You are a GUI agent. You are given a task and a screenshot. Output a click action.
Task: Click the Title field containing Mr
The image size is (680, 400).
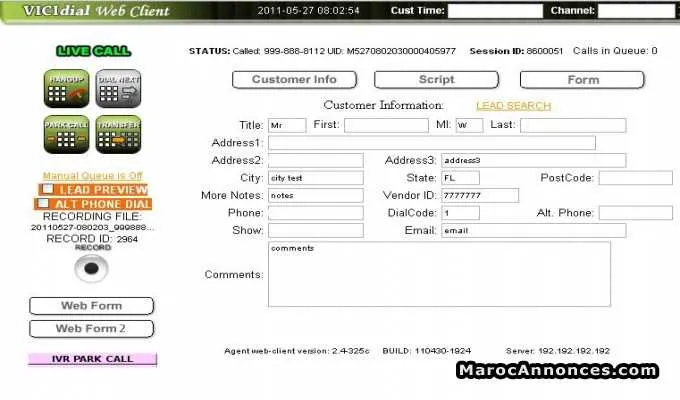(x=287, y=125)
